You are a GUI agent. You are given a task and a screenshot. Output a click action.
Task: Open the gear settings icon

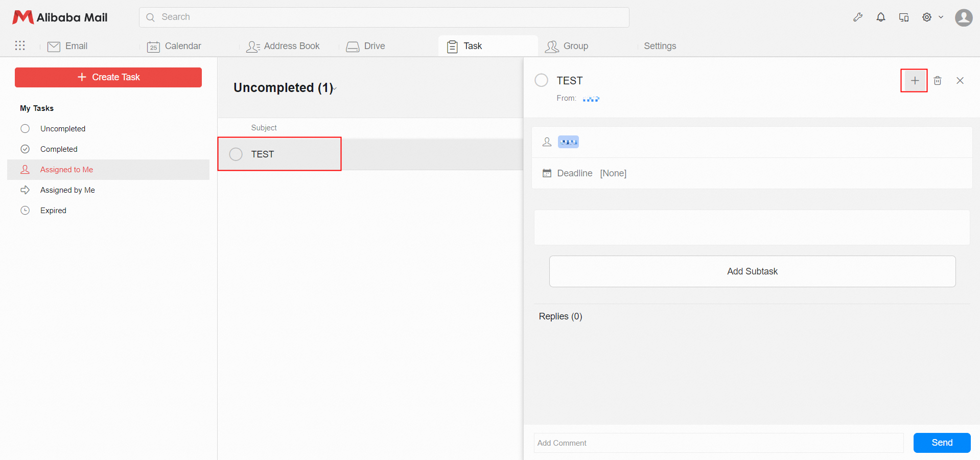(x=927, y=17)
